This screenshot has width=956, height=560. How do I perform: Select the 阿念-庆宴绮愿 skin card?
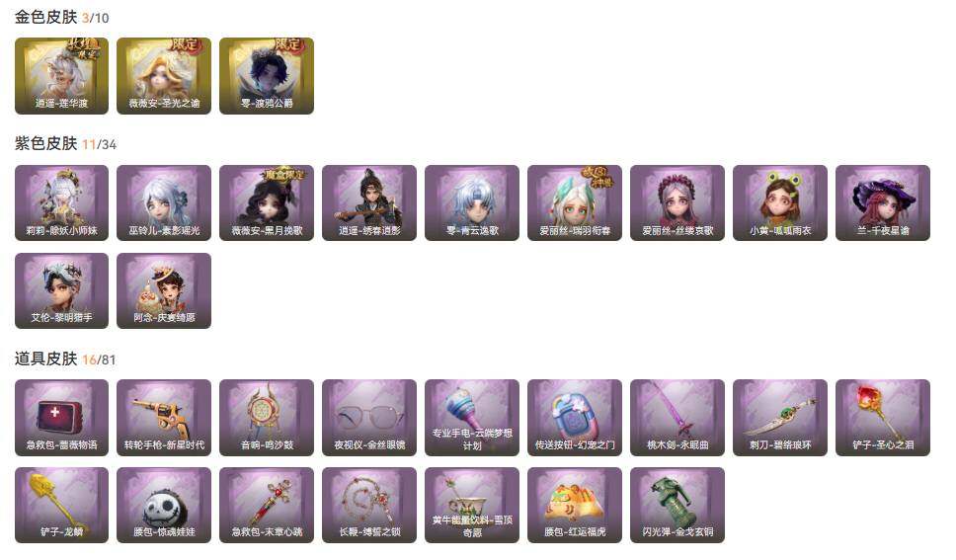point(164,291)
